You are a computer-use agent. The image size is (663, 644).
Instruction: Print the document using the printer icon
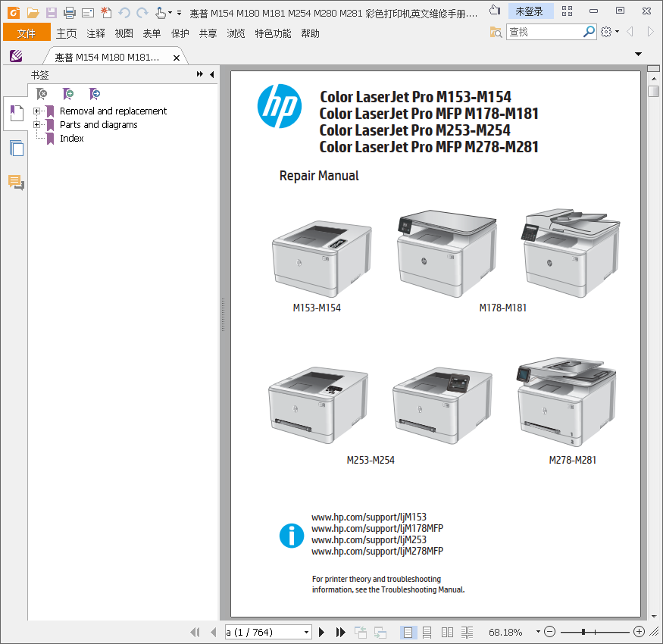pyautogui.click(x=70, y=13)
